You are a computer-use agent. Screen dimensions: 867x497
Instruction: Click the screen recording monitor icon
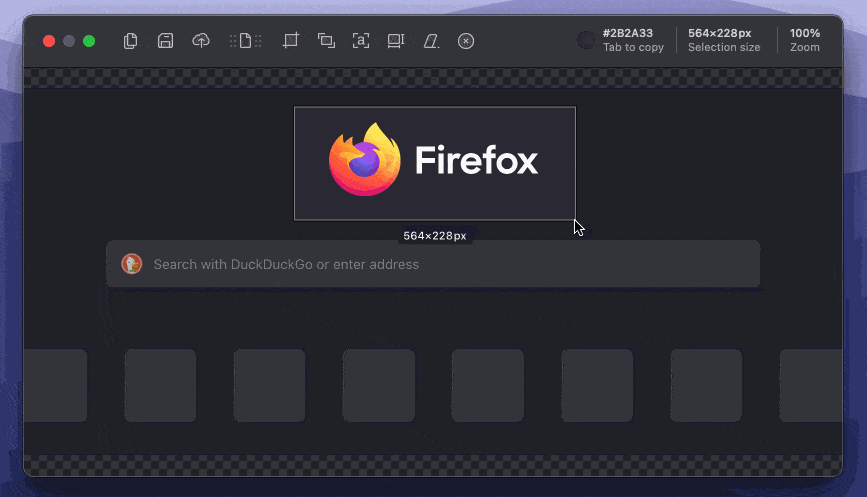coord(396,41)
